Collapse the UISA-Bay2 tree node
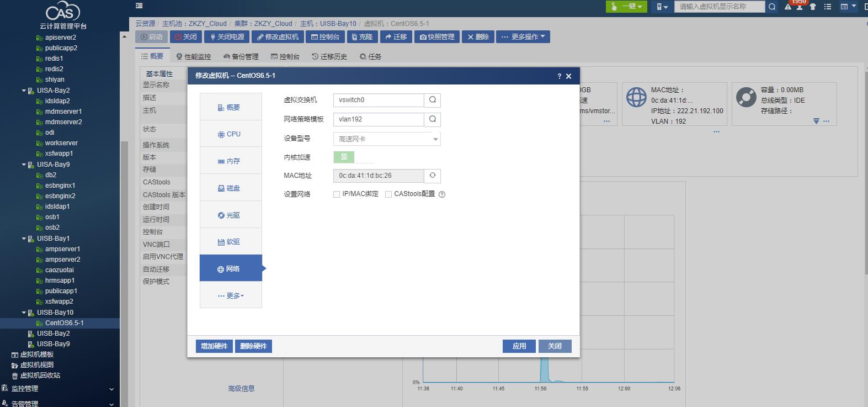Viewport: 868px width, 407px height. [24, 91]
